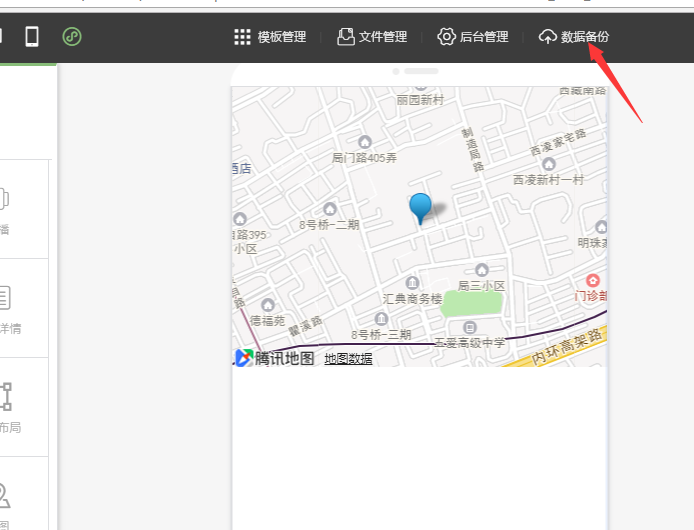This screenshot has width=694, height=530.
Task: Click the 8号桥-二期 map label
Action: point(328,225)
